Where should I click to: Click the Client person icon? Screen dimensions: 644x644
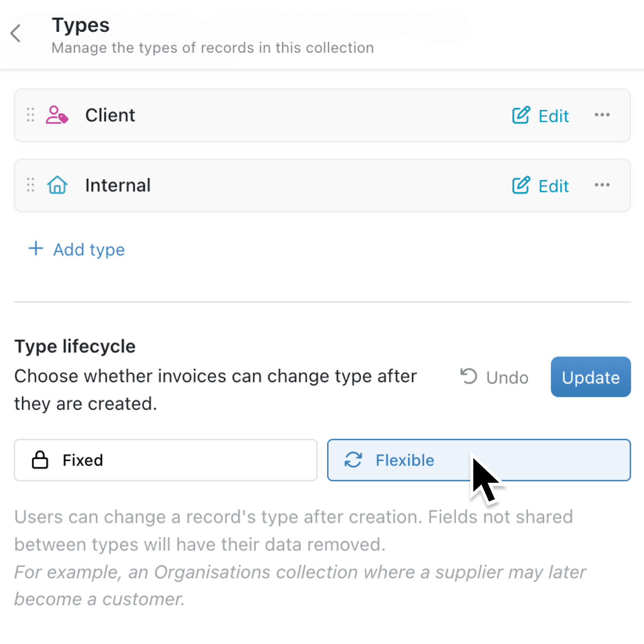56,116
